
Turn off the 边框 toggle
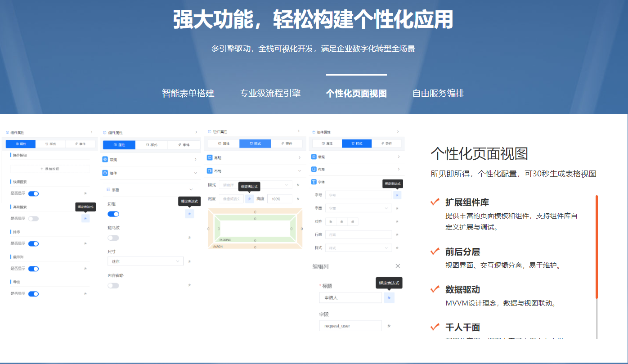tap(112, 214)
